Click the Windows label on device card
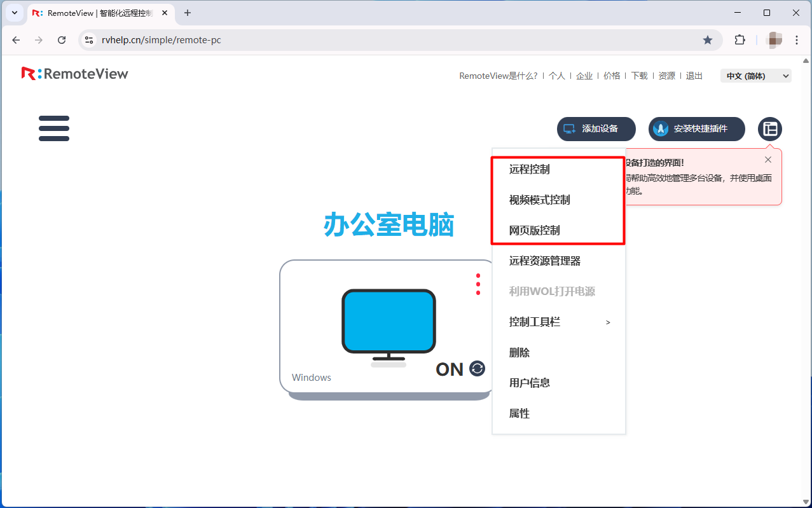The width and height of the screenshot is (812, 508). tap(312, 377)
